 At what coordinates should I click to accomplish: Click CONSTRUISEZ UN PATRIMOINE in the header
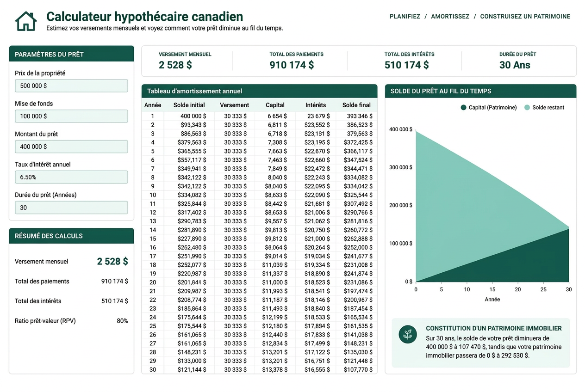pos(525,16)
